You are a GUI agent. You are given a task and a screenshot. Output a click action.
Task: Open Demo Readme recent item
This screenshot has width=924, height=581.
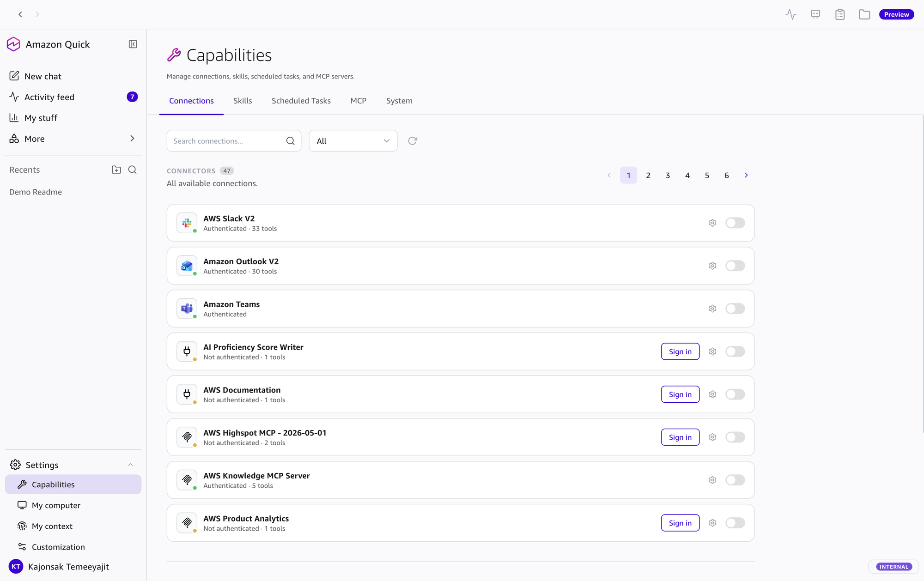(x=36, y=192)
